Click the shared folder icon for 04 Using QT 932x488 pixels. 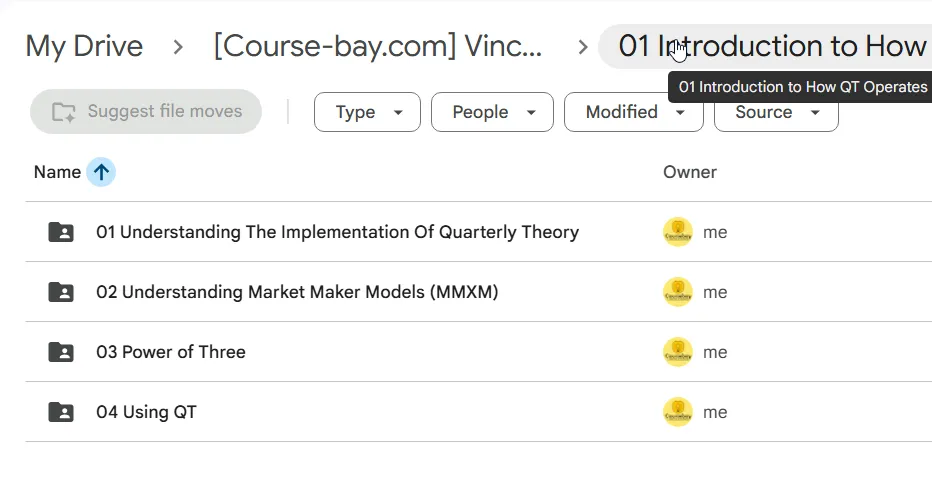click(61, 412)
